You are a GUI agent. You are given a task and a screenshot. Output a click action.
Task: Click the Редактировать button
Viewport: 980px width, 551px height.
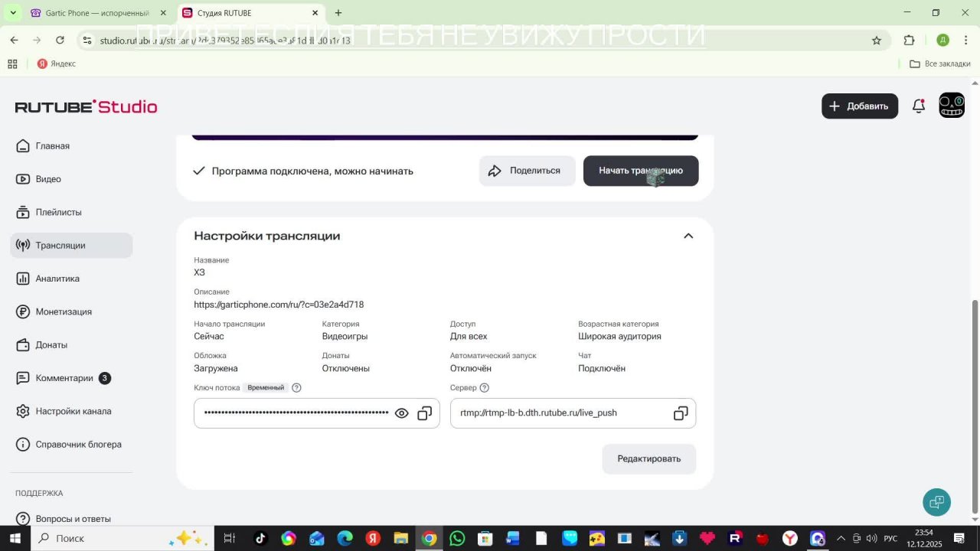(x=648, y=459)
